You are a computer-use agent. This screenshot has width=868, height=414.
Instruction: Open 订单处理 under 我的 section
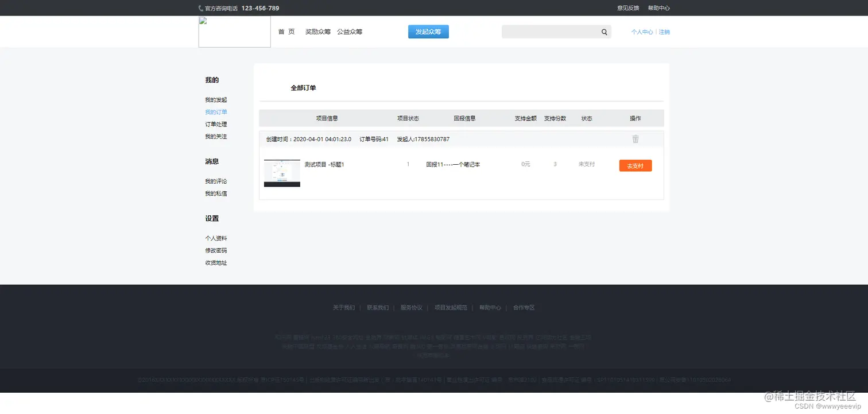click(x=216, y=124)
